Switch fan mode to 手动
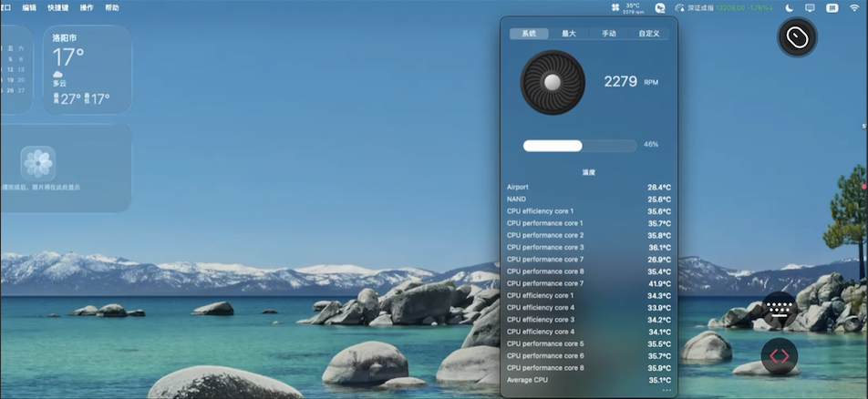This screenshot has height=399, width=868. tap(608, 34)
